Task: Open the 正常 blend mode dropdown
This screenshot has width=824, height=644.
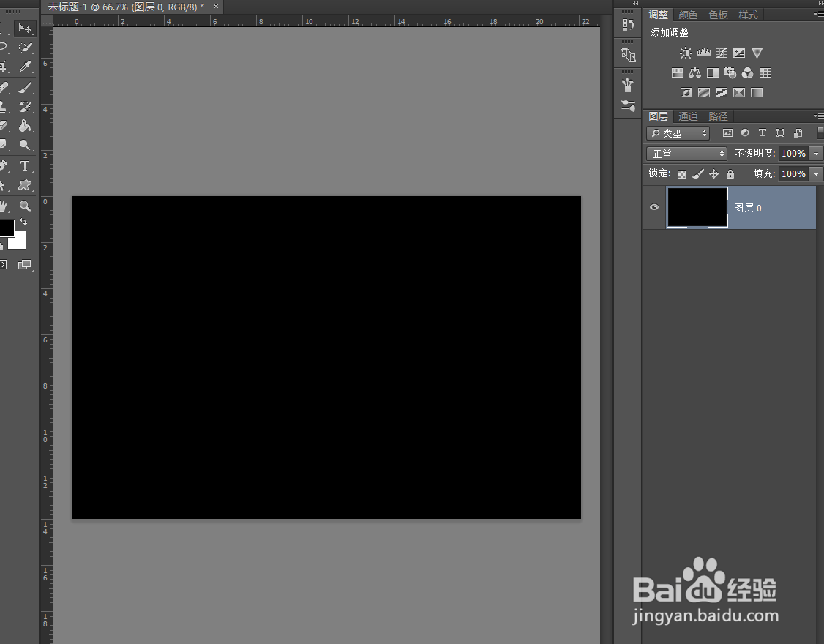Action: 686,154
